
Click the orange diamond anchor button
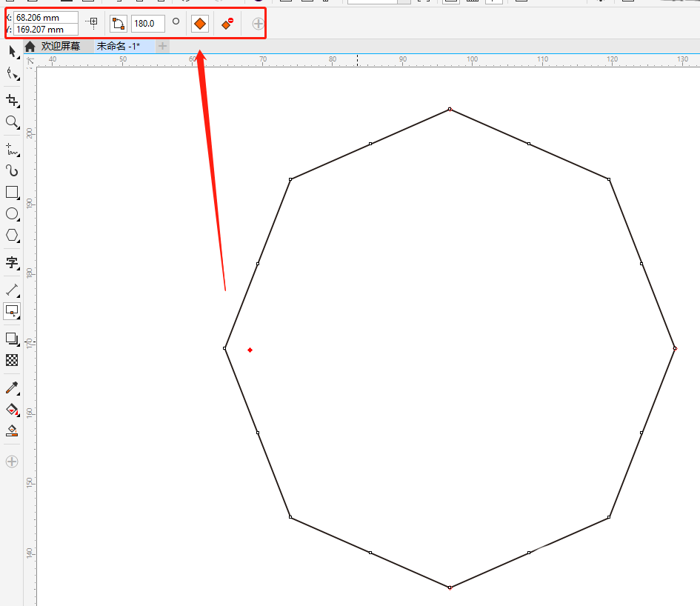coord(200,24)
